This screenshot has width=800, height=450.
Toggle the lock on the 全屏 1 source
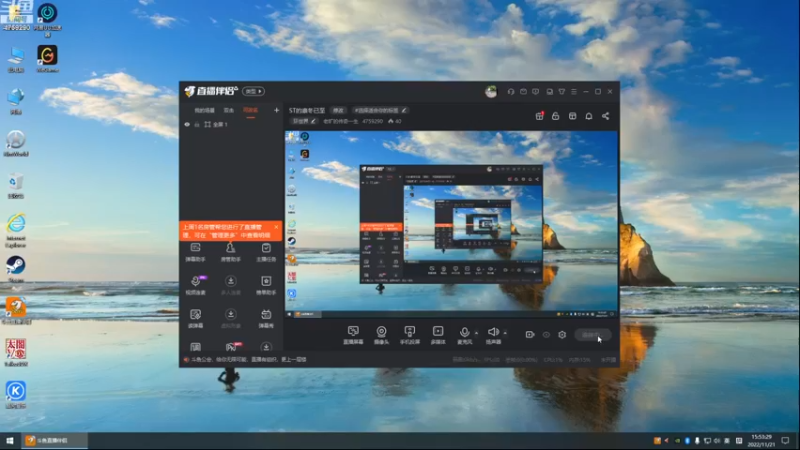pos(197,124)
